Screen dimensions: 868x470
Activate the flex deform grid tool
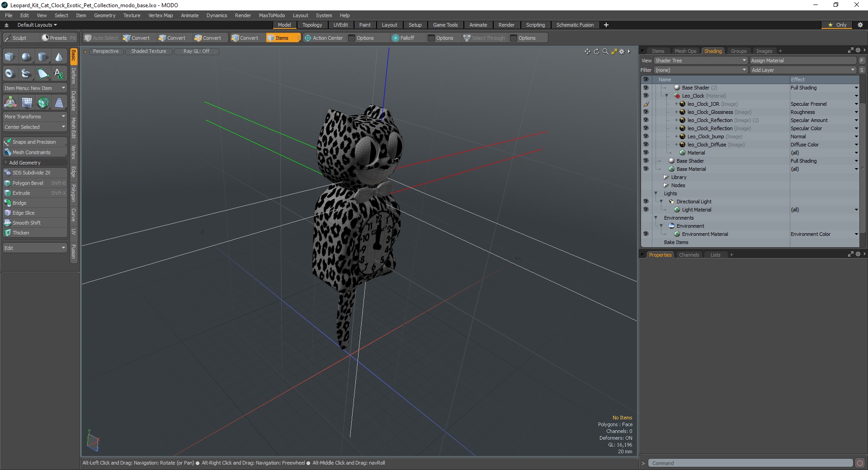coord(27,103)
